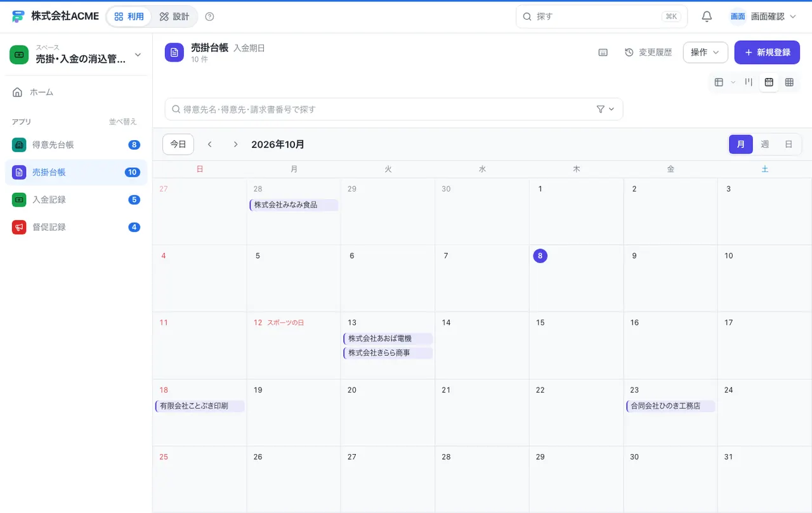Switch to the kanban board view icon
The image size is (812, 513).
749,82
